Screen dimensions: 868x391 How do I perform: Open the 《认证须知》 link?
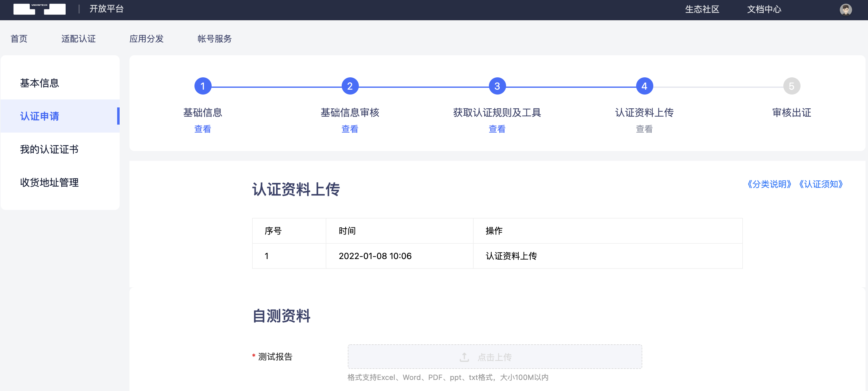coord(820,184)
